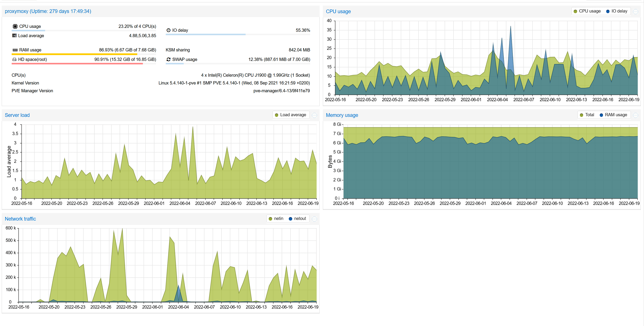Viewport: 644px width, 326px height.
Task: Click the 'Load average' vertical axis title
Action: tap(9, 162)
